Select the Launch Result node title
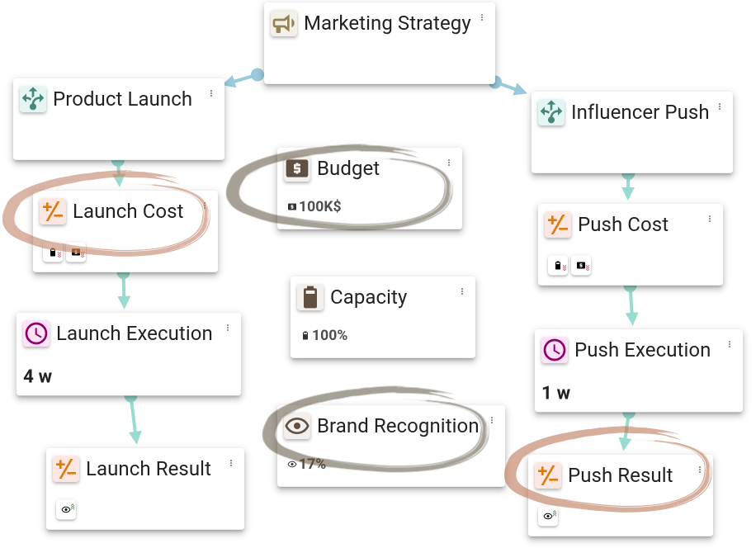 click(149, 469)
